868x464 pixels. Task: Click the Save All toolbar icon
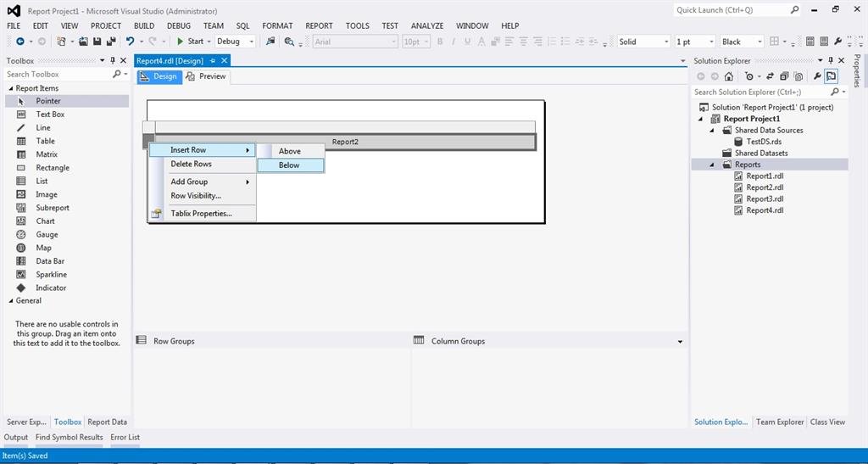pyautogui.click(x=111, y=42)
